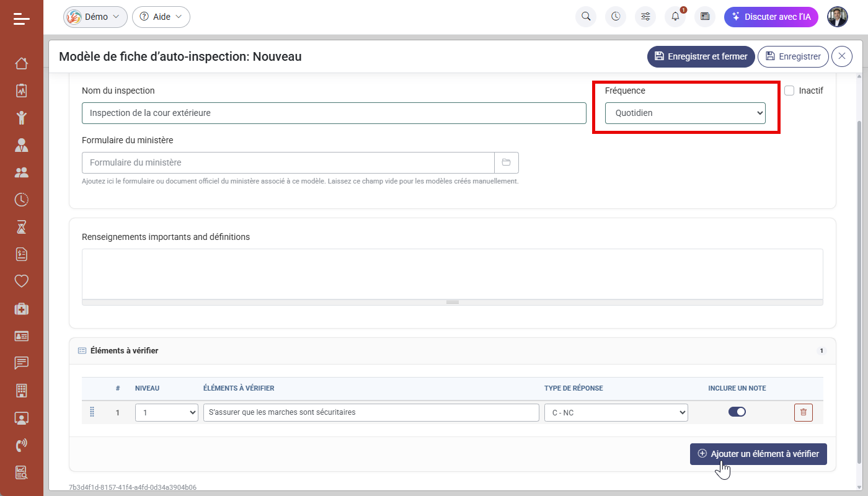Open the building sidebar icon
The width and height of the screenshot is (868, 496).
point(22,390)
